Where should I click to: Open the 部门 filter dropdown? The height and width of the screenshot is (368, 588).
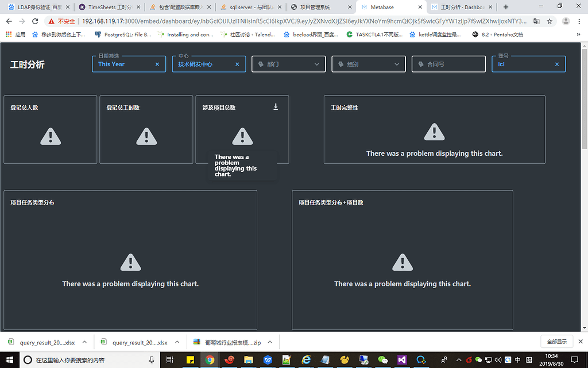pyautogui.click(x=288, y=64)
